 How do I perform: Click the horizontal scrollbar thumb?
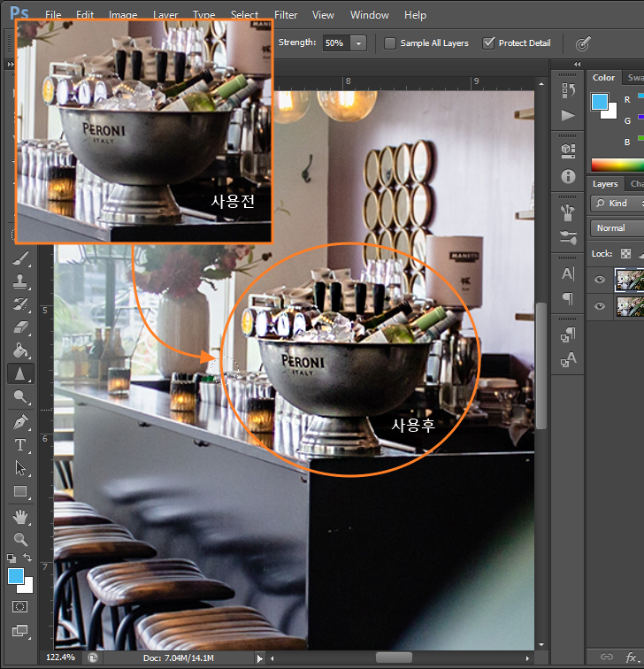394,657
